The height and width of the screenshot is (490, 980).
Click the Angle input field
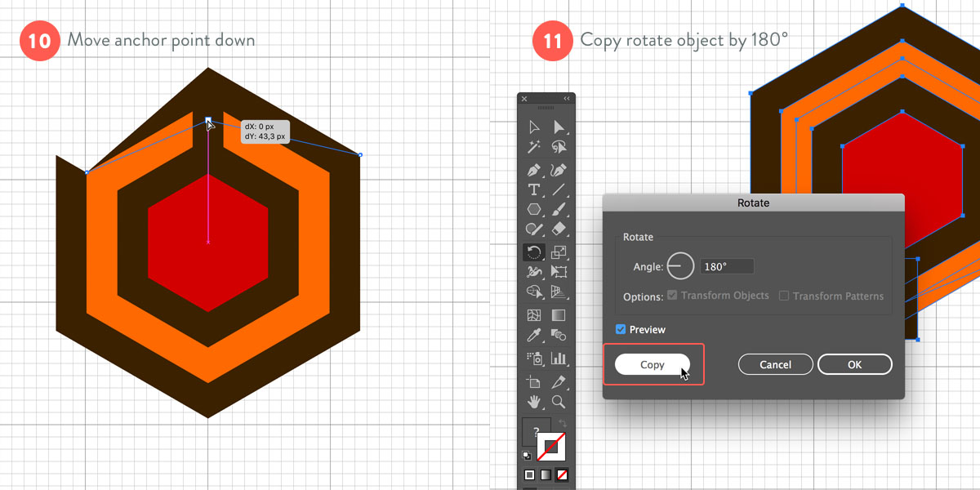click(726, 266)
